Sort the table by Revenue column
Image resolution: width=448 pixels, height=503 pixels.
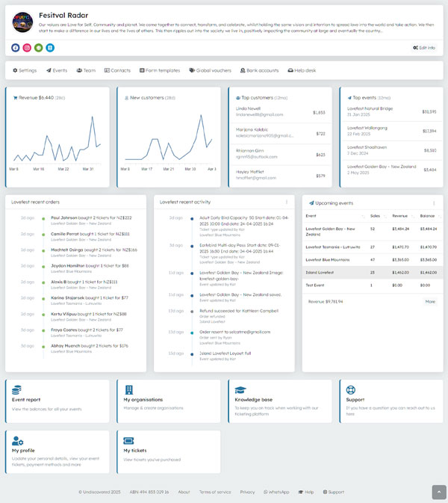coord(402,216)
